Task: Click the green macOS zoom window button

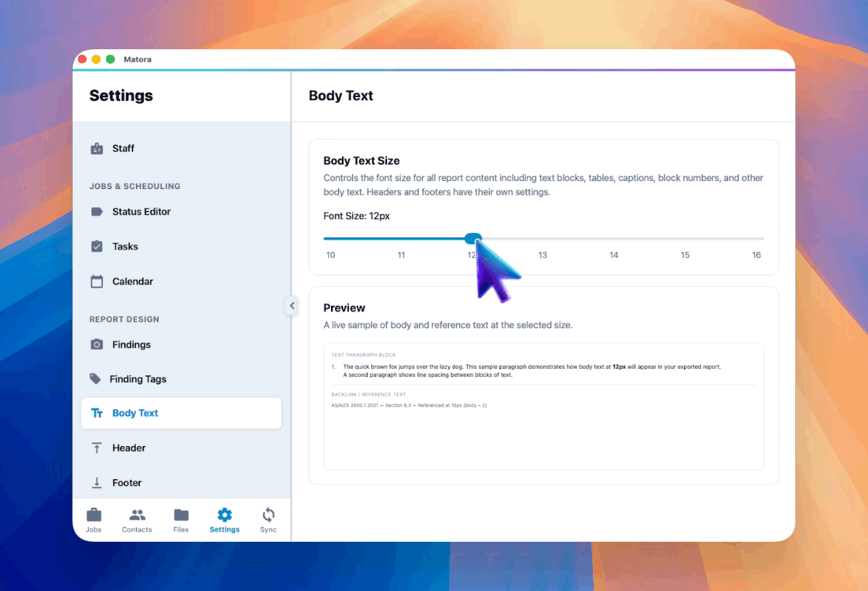Action: tap(111, 60)
